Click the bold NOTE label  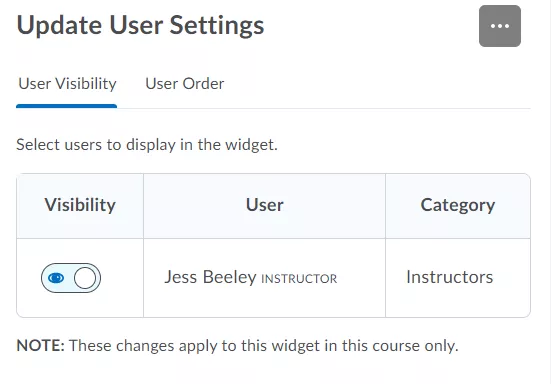pyautogui.click(x=40, y=346)
